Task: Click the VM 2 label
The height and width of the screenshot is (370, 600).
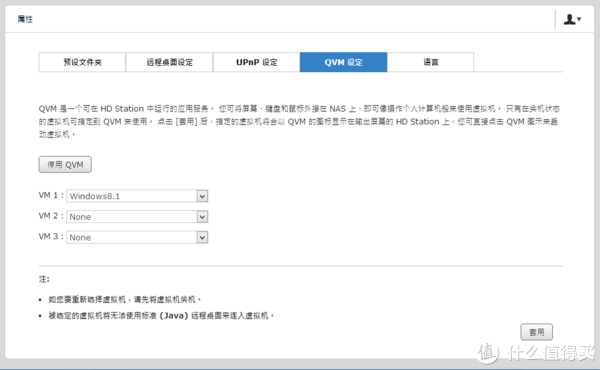Action: point(51,216)
